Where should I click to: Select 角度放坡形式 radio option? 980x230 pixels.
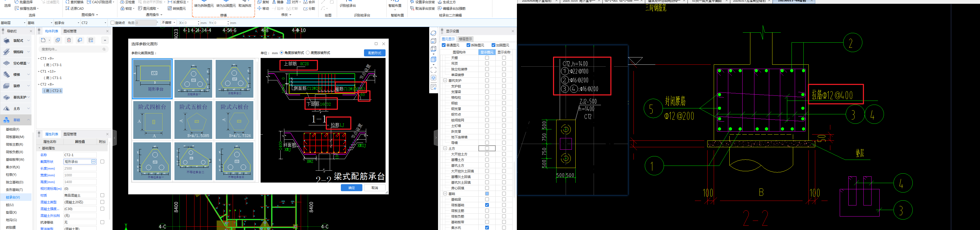[282, 53]
